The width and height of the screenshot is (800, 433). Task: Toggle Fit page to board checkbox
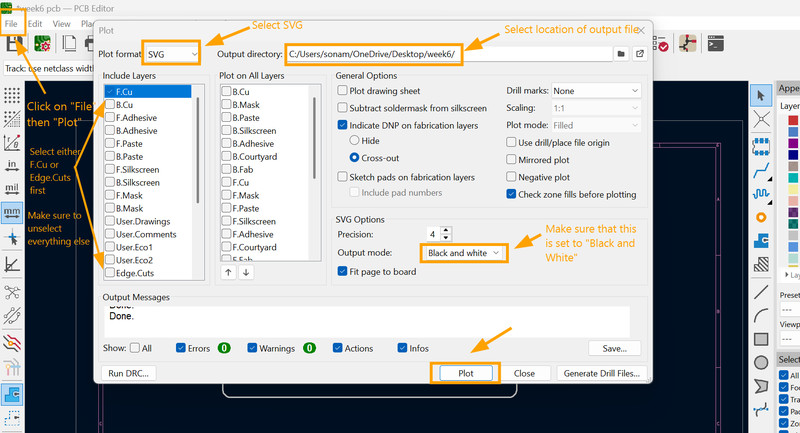(342, 271)
